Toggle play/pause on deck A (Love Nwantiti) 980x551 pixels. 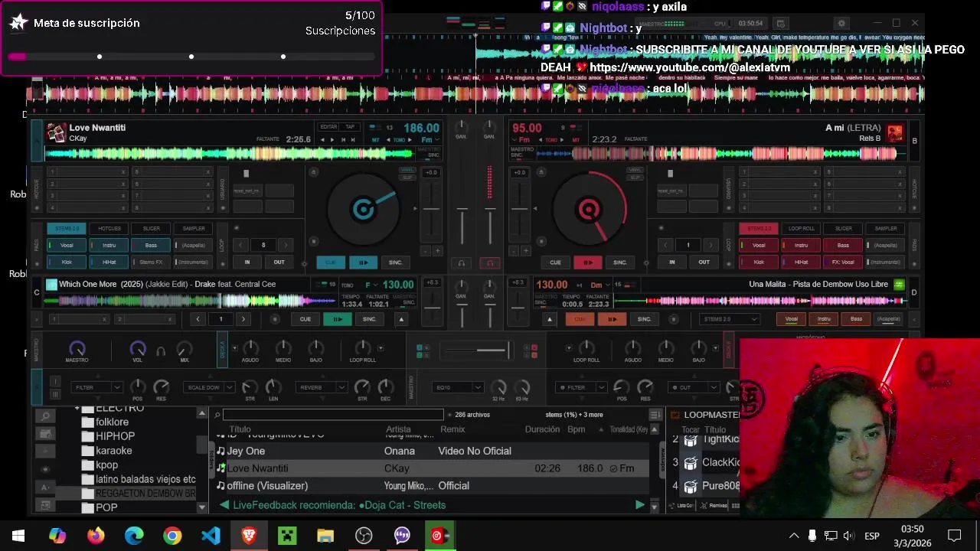click(x=363, y=262)
